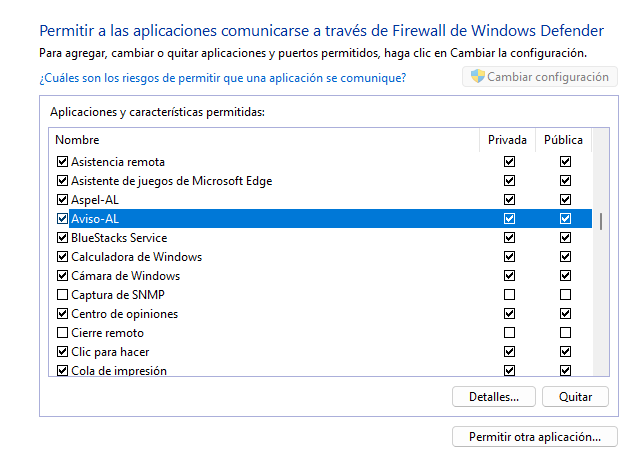Open the Detalles dialog
633x453 pixels.
tap(494, 397)
